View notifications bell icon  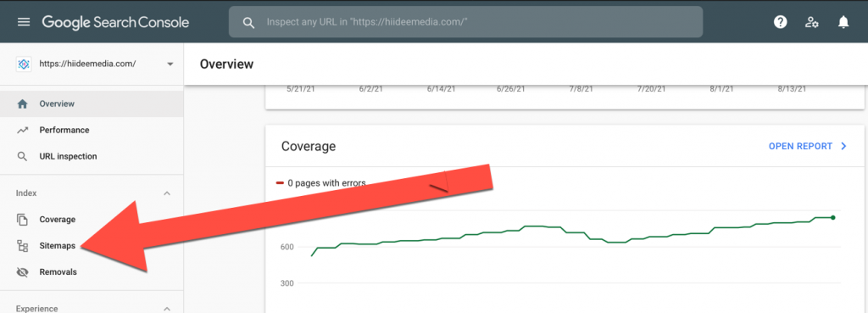point(843,22)
